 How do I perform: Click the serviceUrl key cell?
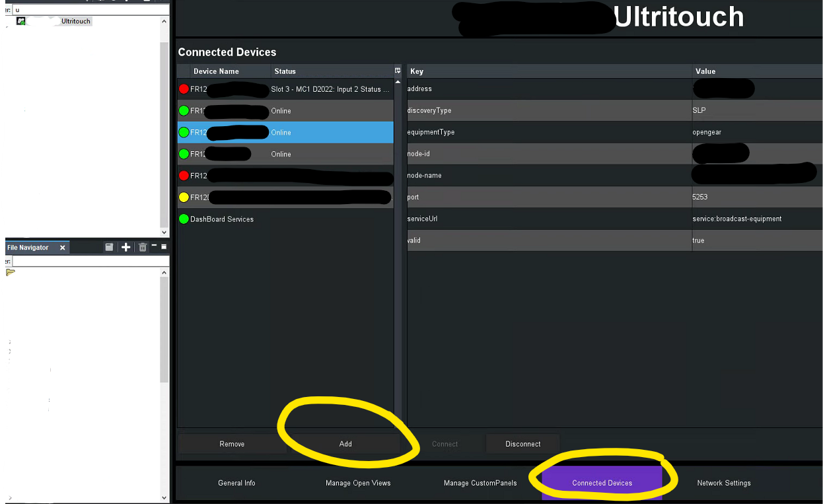click(x=550, y=219)
